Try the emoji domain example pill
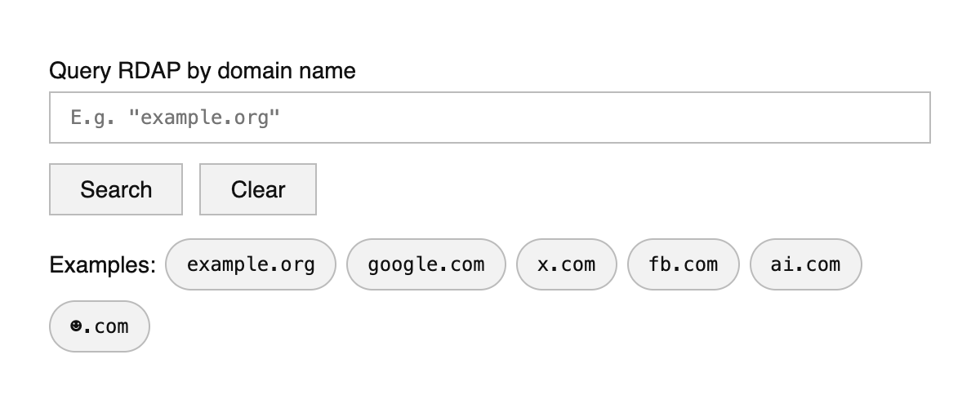The image size is (980, 408). pyautogui.click(x=100, y=326)
